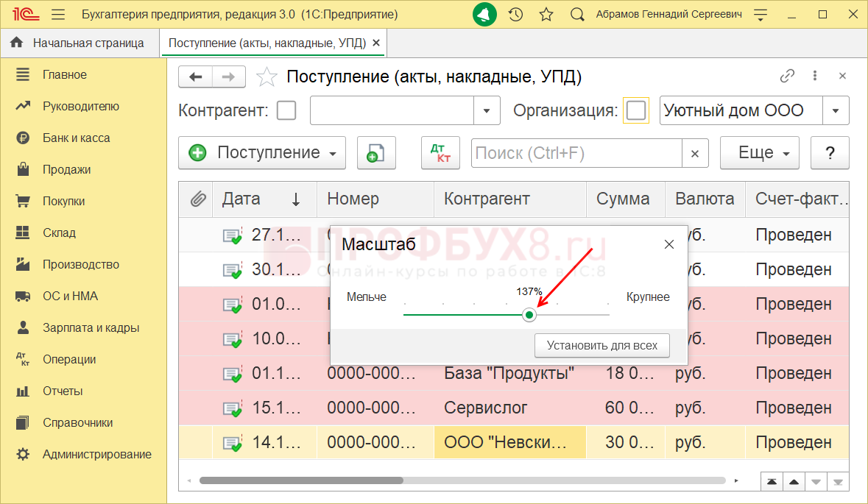Click the Контрагент input field
868x504 pixels.
click(x=392, y=110)
